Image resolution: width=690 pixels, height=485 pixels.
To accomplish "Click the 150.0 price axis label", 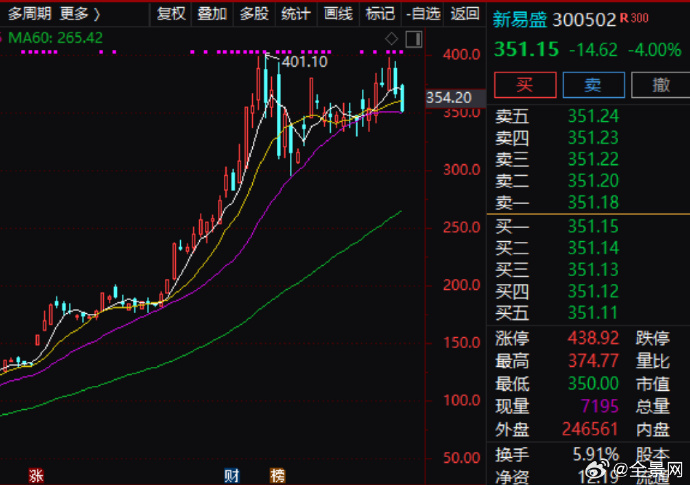I will coord(462,343).
